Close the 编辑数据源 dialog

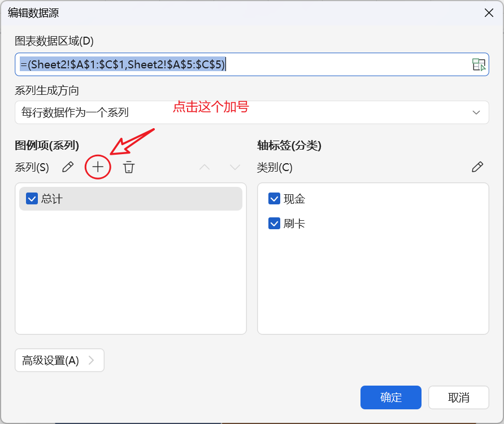click(x=489, y=13)
